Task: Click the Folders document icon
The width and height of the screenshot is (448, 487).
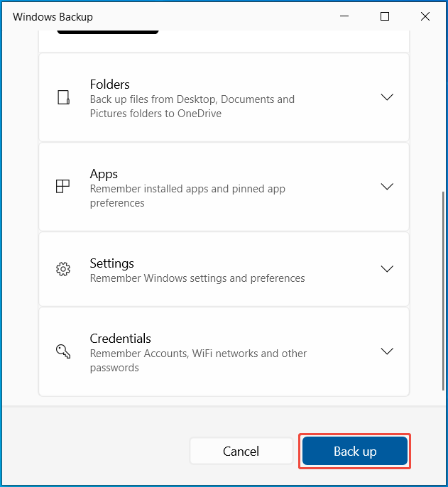Action: 63,97
